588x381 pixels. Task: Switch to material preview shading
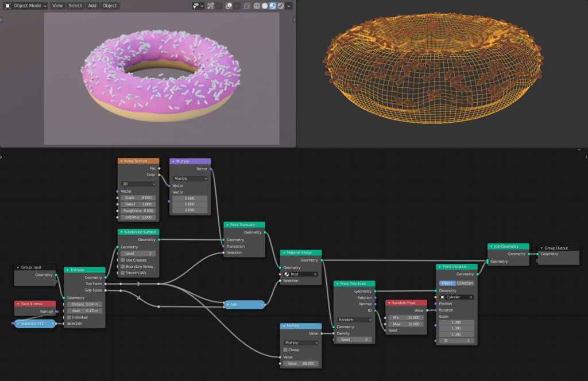[x=273, y=6]
